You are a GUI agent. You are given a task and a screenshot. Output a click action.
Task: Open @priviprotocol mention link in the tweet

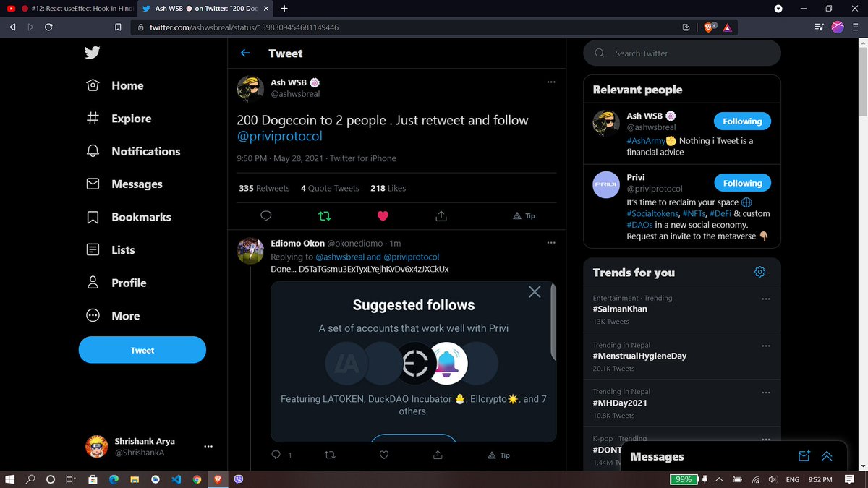(279, 136)
